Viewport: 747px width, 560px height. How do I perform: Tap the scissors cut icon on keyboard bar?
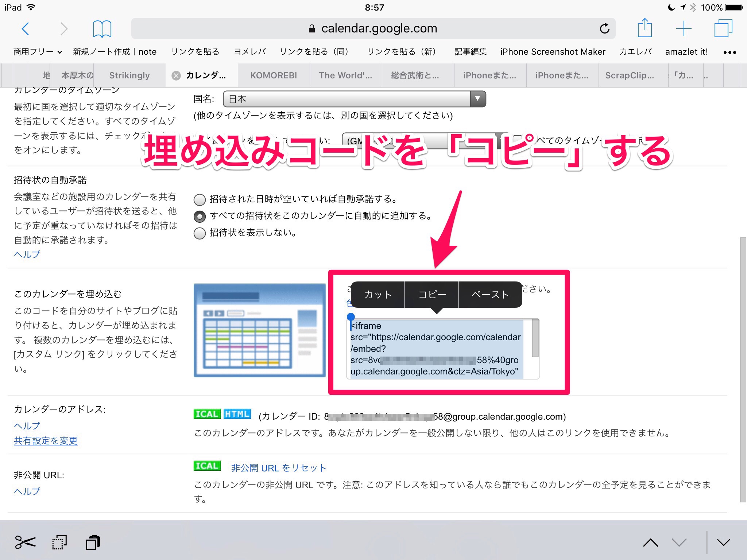pos(25,542)
